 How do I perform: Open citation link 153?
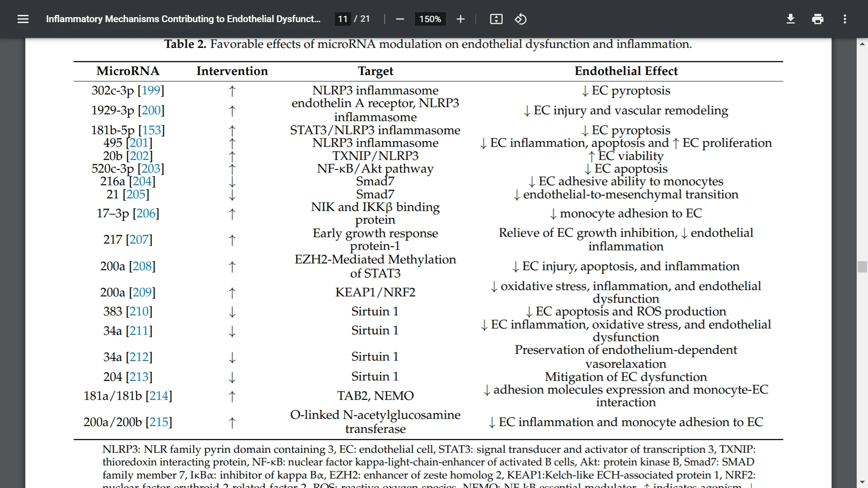151,130
